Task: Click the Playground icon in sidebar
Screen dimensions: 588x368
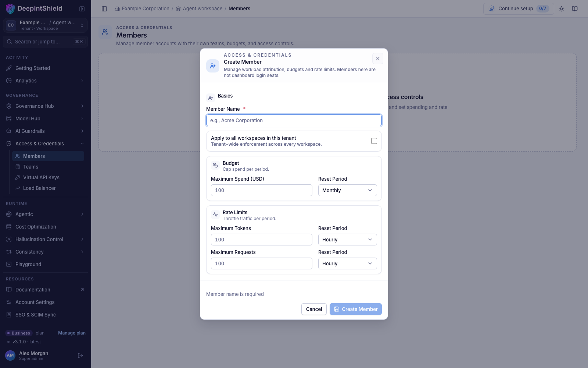Action: pyautogui.click(x=9, y=264)
